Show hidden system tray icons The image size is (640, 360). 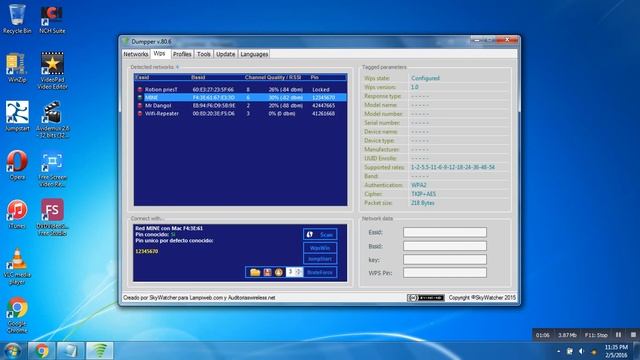point(558,351)
